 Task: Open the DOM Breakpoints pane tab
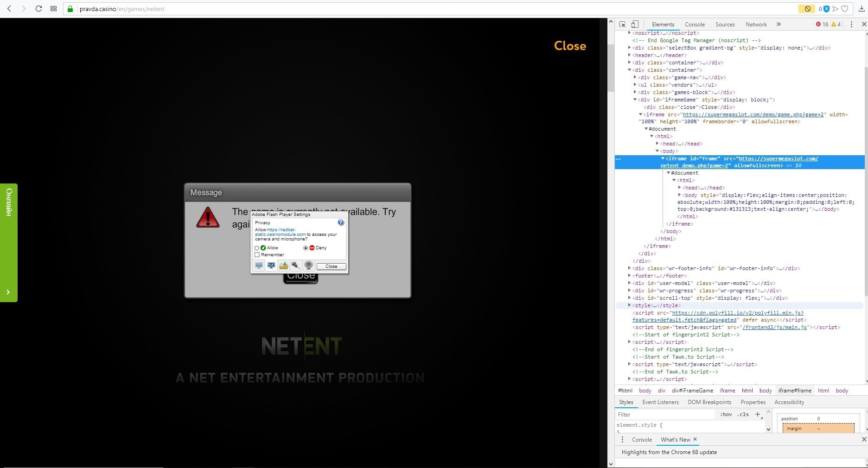point(709,402)
